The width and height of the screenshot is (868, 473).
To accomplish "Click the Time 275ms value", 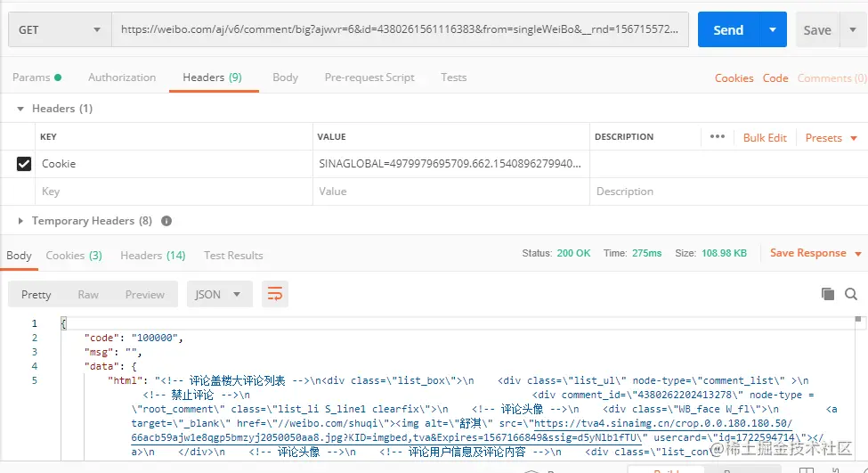I will point(646,253).
